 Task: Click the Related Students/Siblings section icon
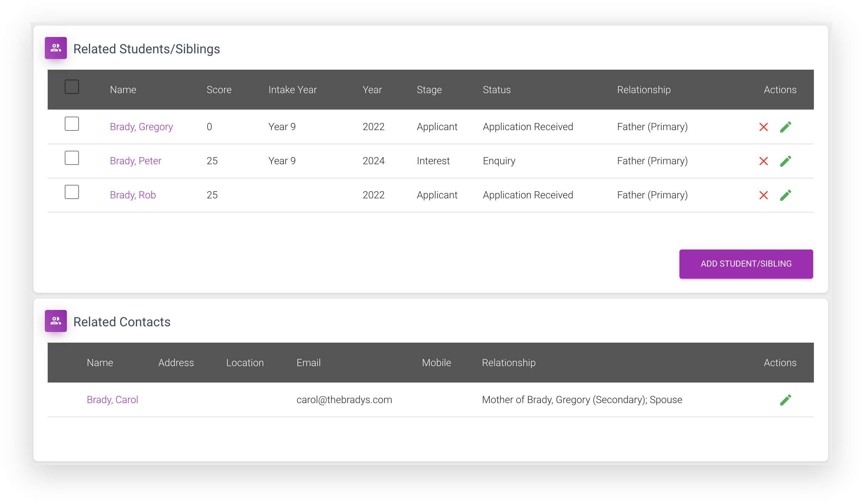click(55, 48)
